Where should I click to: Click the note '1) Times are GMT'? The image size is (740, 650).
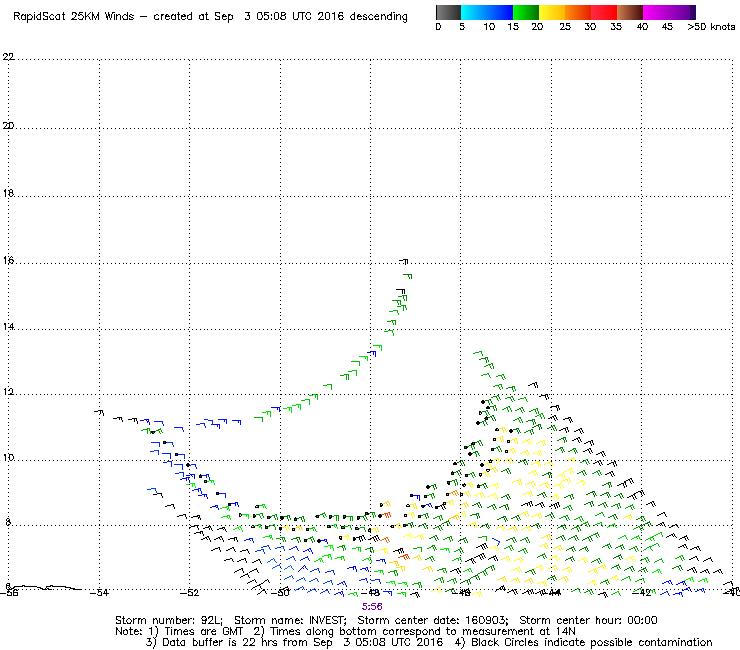pyautogui.click(x=196, y=631)
